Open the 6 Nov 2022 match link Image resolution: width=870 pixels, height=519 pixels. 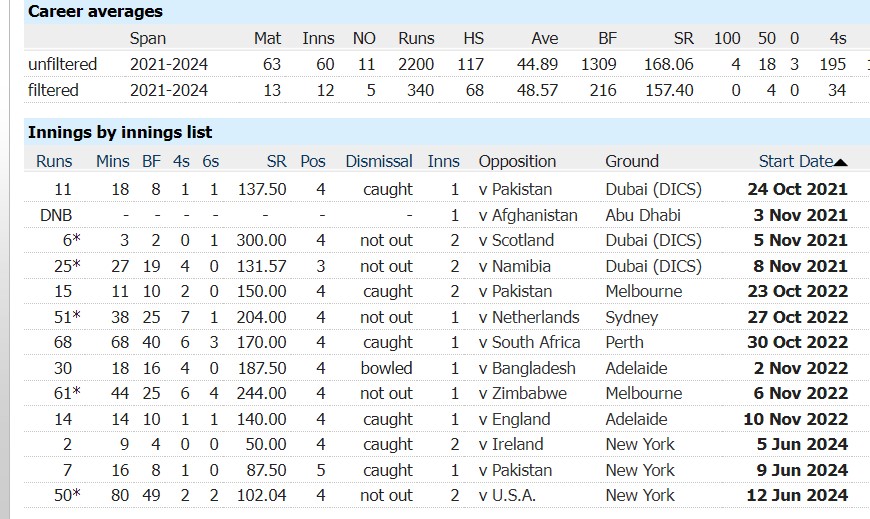point(801,394)
